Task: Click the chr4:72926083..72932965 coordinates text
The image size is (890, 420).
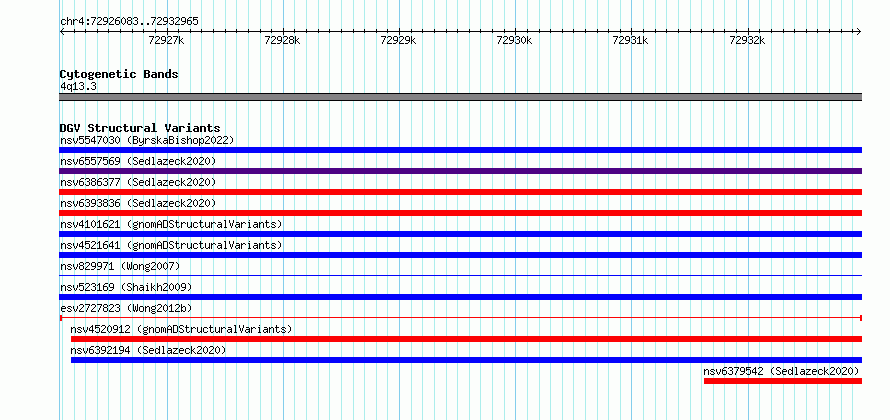Action: point(129,22)
